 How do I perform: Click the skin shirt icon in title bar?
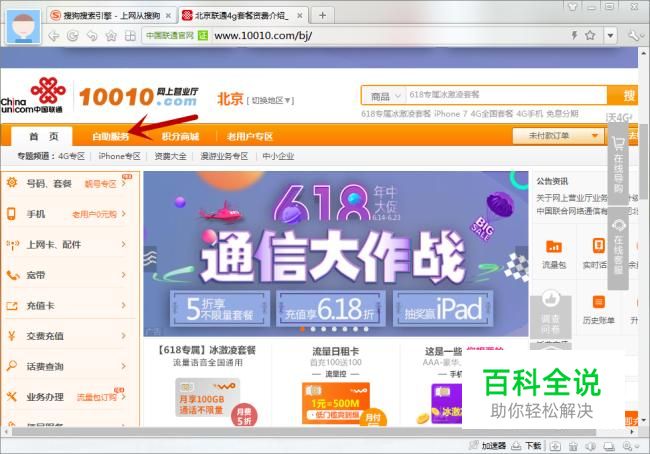point(572,6)
